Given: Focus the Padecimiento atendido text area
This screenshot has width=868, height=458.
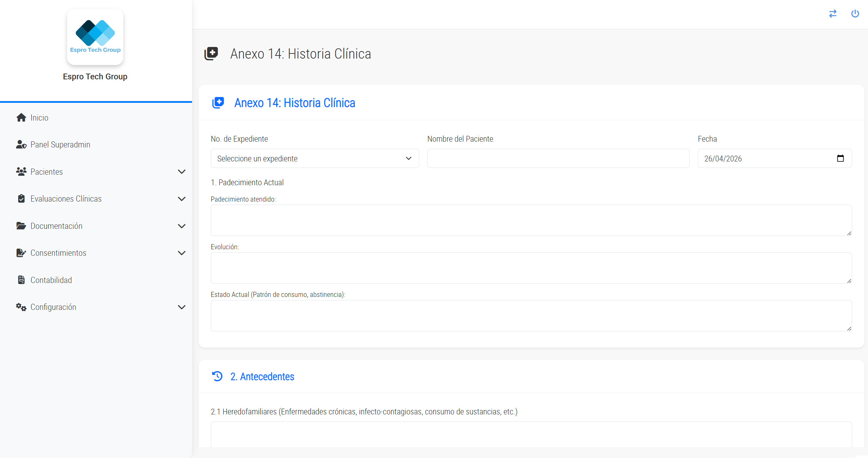Looking at the screenshot, I should pos(531,220).
